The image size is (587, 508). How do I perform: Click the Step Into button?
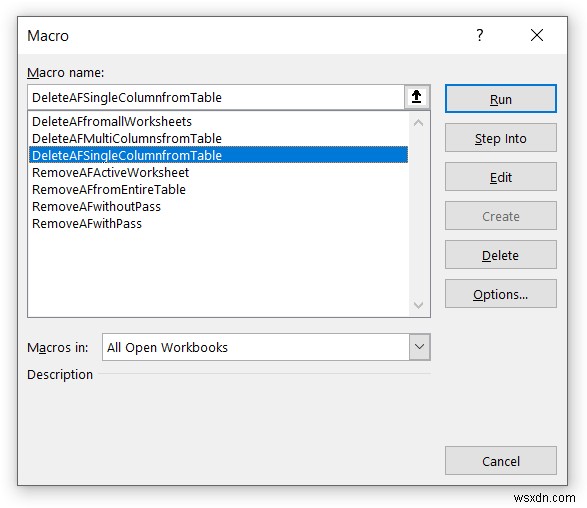coord(501,138)
